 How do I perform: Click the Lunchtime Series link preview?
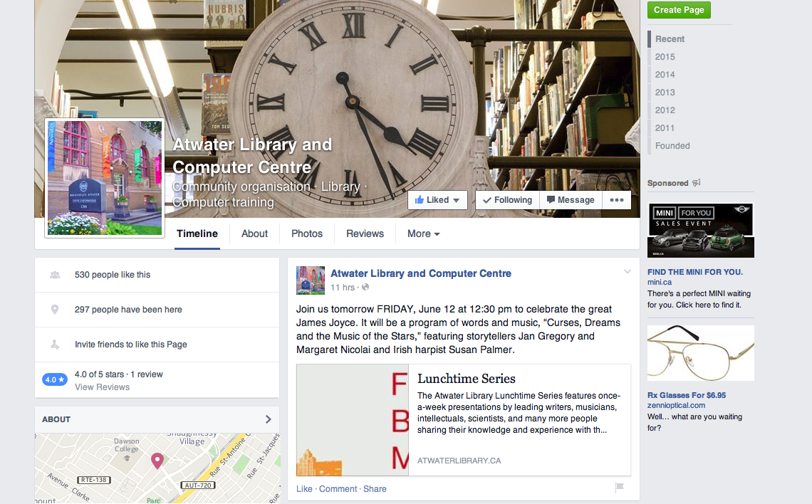[464, 420]
